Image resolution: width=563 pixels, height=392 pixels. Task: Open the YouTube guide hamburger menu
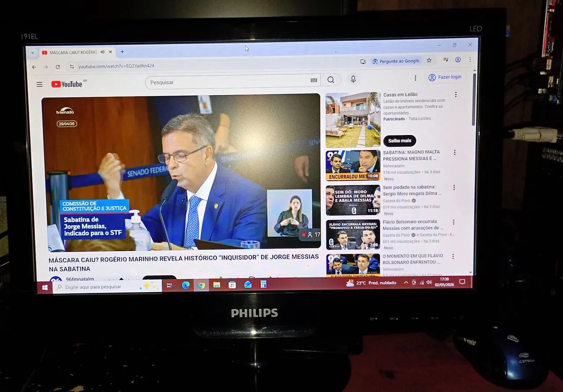(x=40, y=84)
